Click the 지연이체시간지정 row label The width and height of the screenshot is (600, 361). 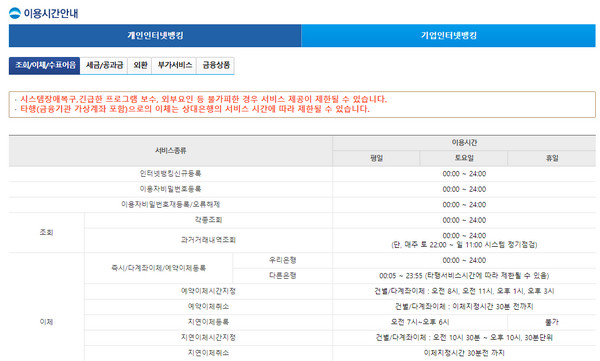point(208,337)
